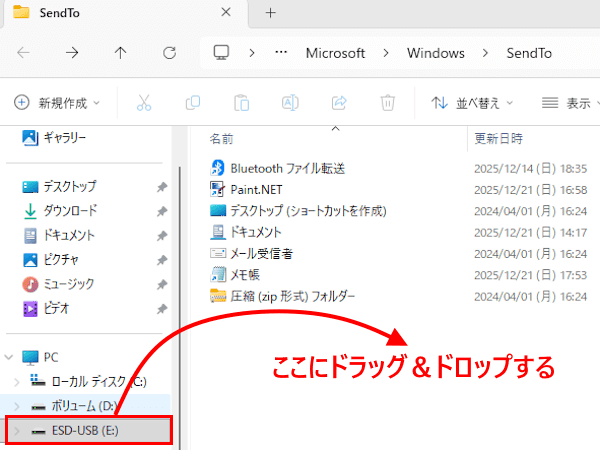
Task: Expand ローカル ディスク (C:) node
Action: [16, 382]
